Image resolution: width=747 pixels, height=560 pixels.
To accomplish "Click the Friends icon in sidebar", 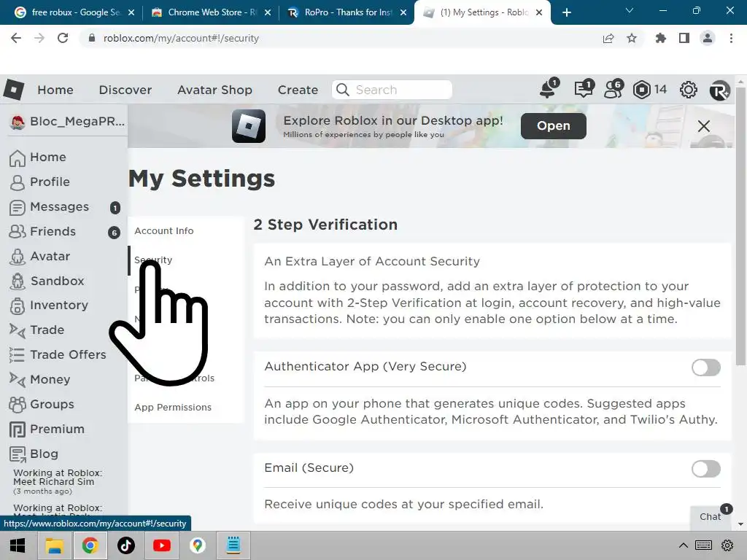I will [x=18, y=232].
